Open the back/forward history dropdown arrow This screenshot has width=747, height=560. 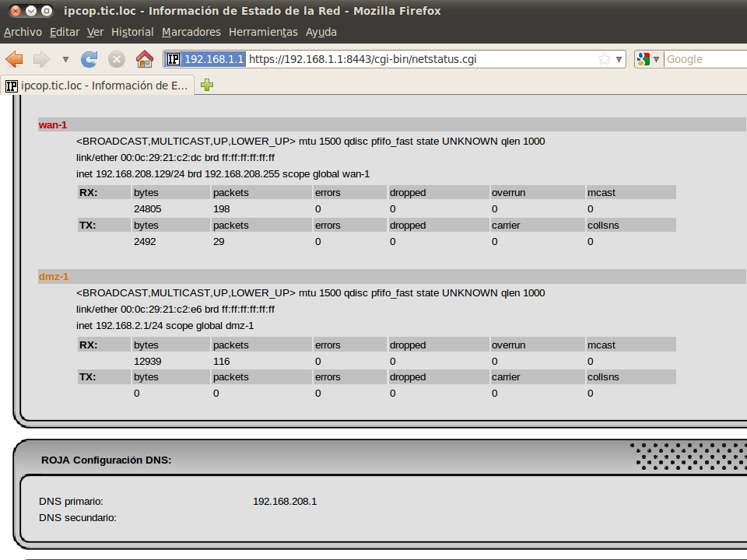pos(65,59)
